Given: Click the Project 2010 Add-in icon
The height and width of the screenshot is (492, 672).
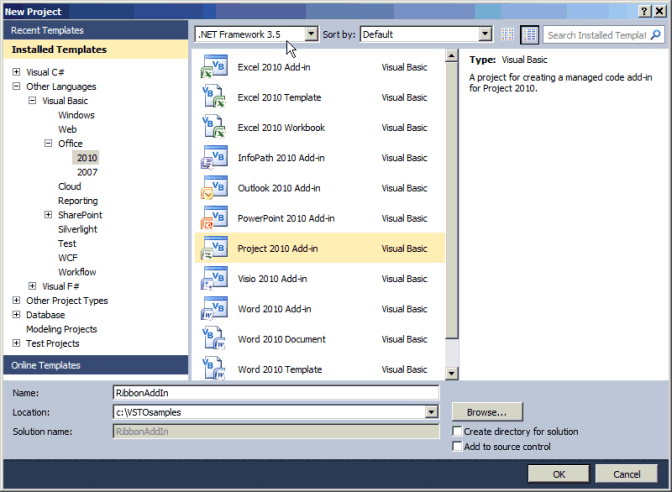Looking at the screenshot, I should tap(214, 248).
